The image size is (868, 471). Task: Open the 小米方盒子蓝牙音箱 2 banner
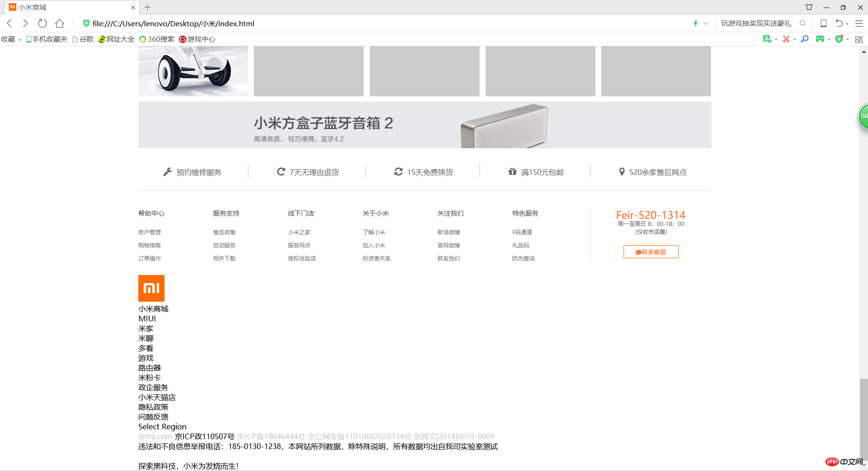(x=425, y=125)
